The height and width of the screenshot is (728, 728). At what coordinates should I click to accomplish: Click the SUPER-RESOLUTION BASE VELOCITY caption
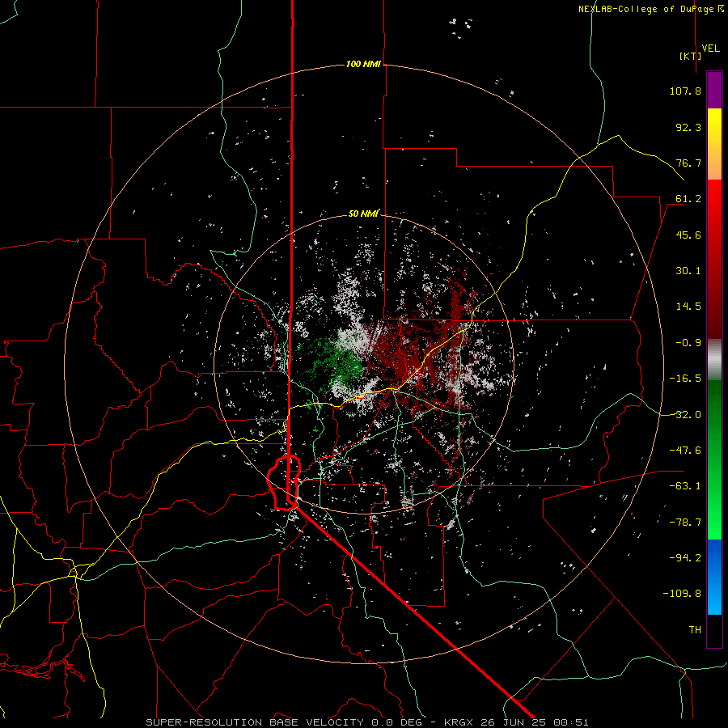click(x=255, y=722)
